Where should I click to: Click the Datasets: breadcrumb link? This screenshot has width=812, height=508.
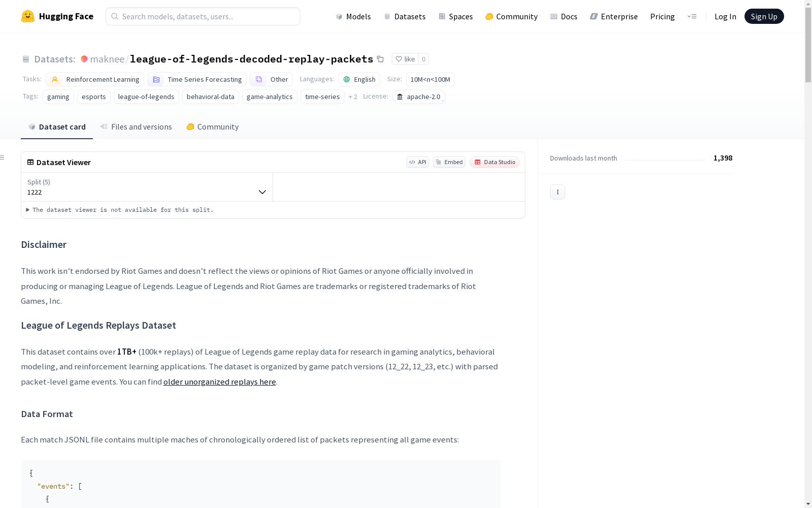pyautogui.click(x=55, y=59)
